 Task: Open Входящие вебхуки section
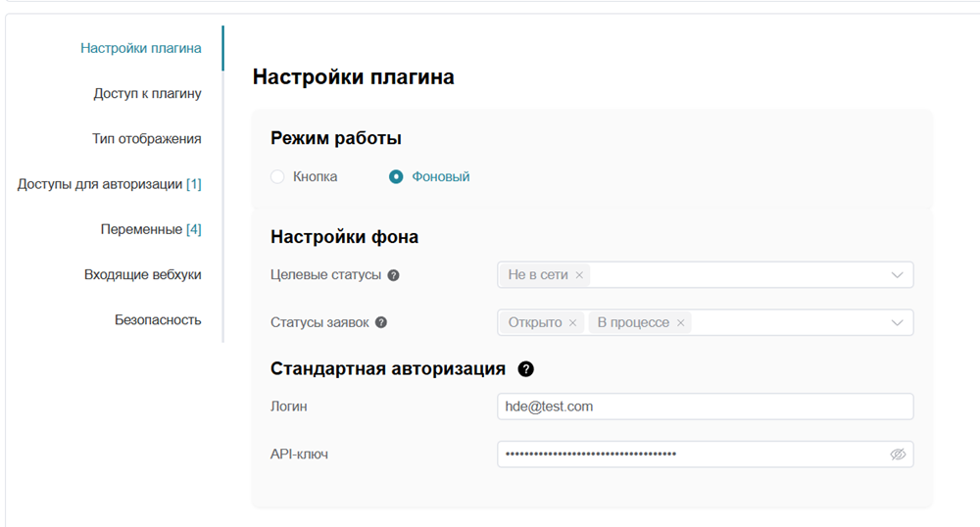(x=142, y=275)
